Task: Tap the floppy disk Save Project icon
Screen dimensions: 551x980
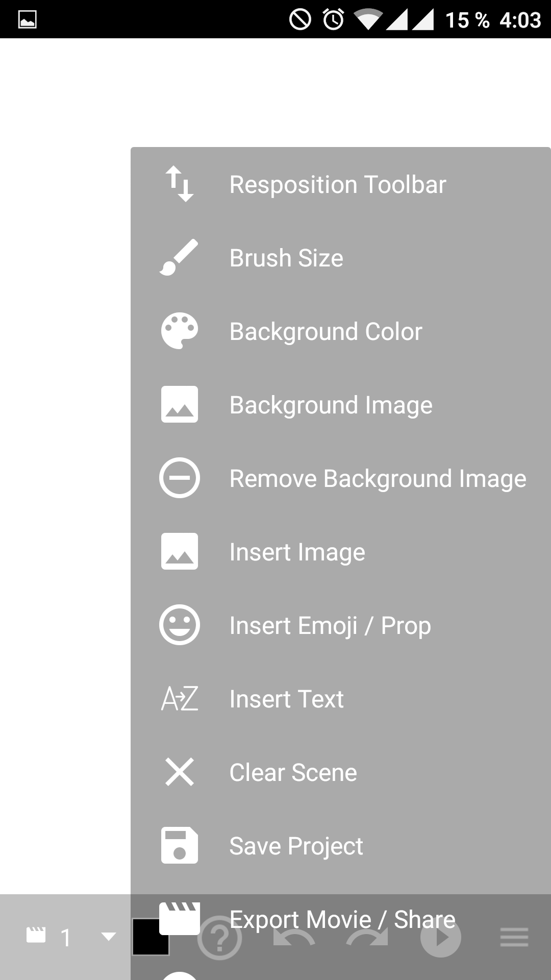Action: (179, 846)
